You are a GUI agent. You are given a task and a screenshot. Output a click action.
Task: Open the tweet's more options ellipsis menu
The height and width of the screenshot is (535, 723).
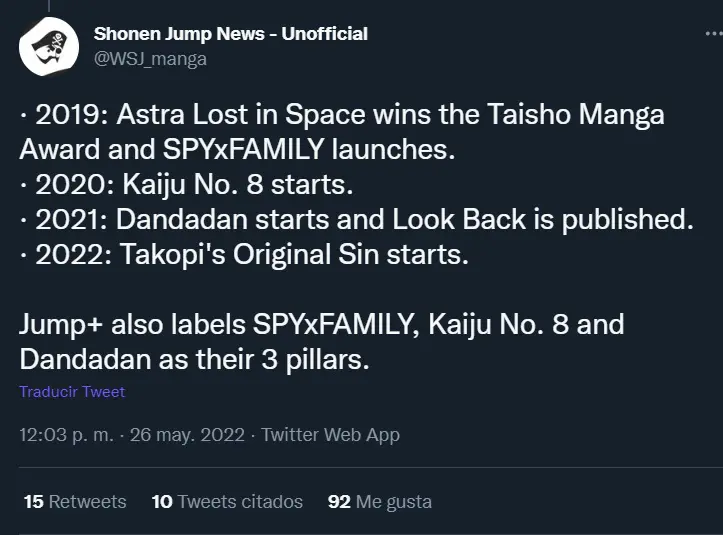(x=714, y=34)
